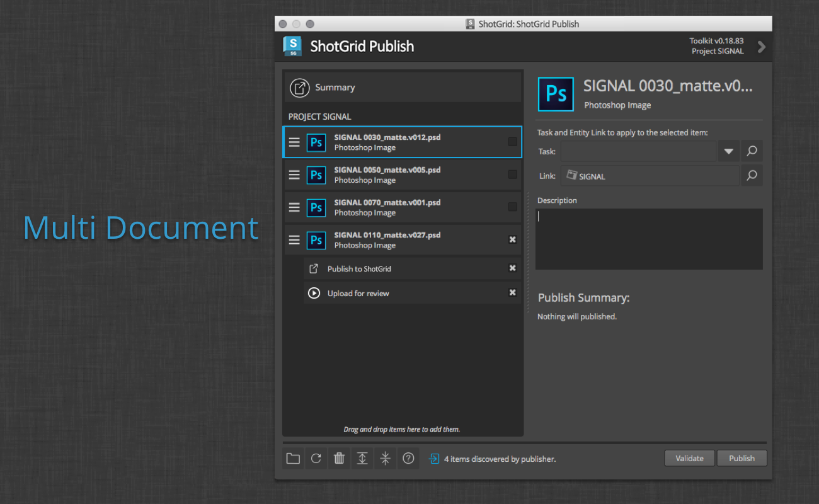
Task: Focus the Task input field
Action: 639,151
